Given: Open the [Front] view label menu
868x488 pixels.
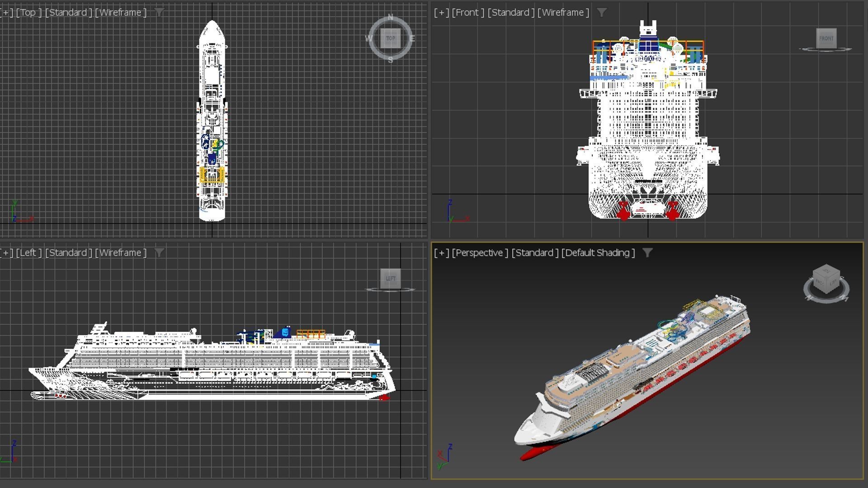Looking at the screenshot, I should 468,12.
